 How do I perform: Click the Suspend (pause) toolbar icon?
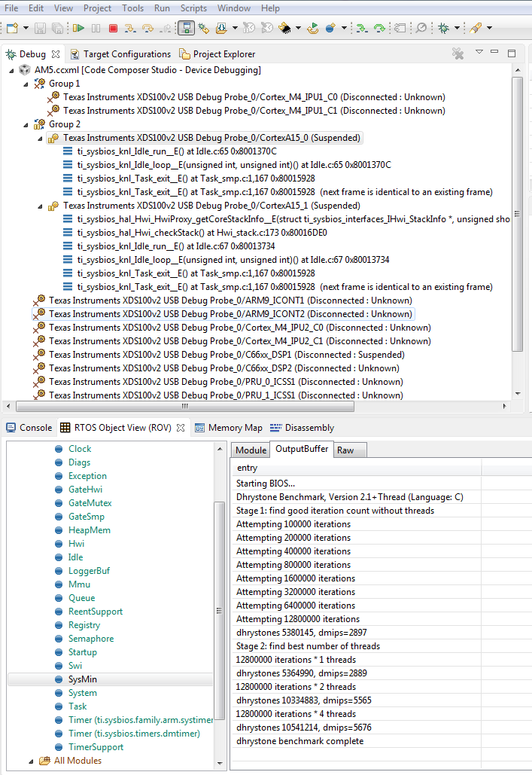[x=96, y=29]
